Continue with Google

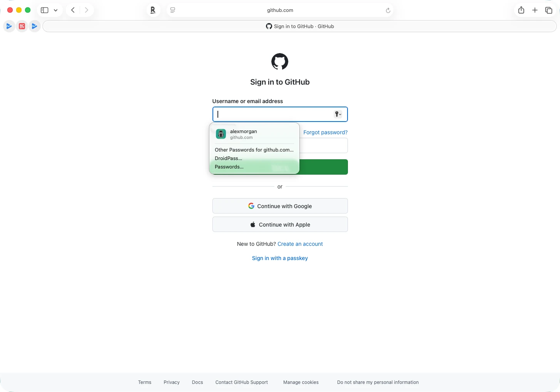[280, 206]
